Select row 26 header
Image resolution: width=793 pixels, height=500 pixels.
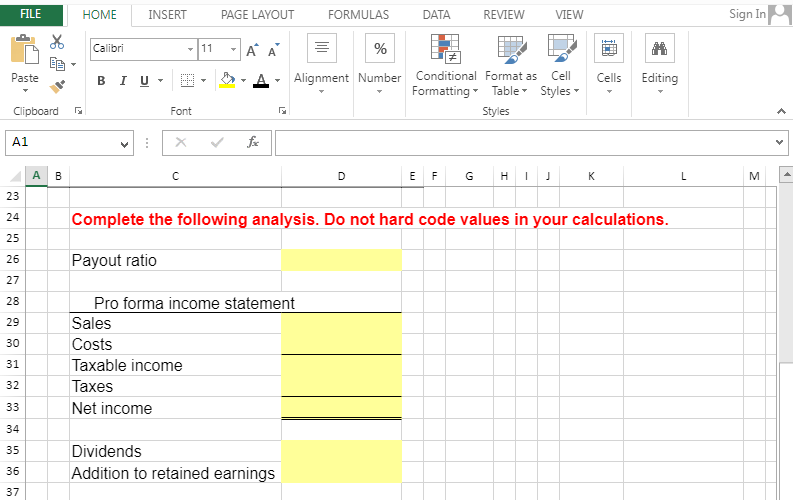pyautogui.click(x=13, y=259)
